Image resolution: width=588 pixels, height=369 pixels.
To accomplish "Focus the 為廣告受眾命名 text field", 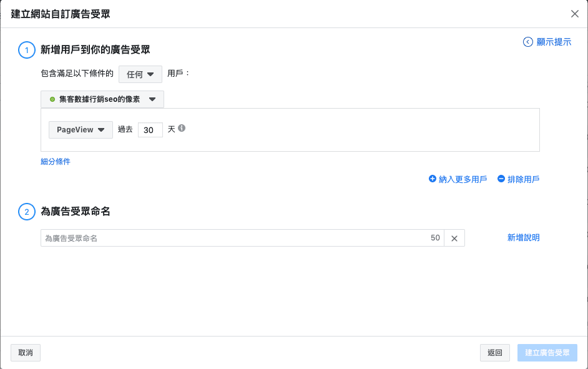I will tap(234, 238).
